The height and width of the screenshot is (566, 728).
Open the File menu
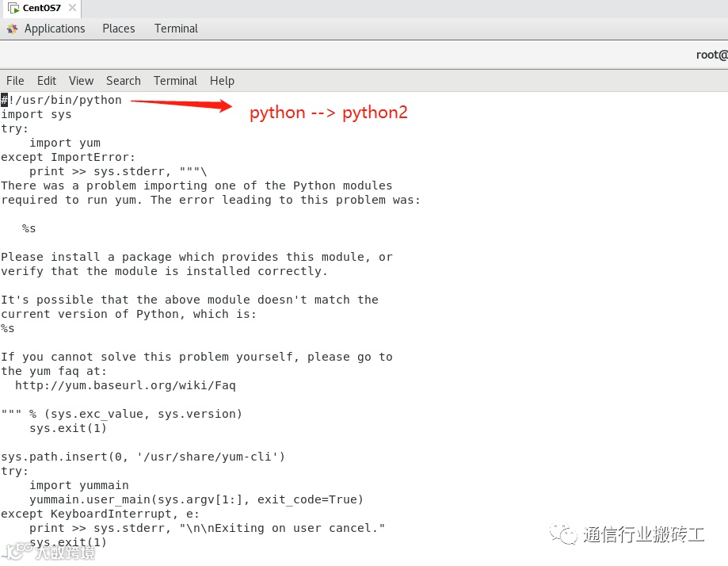(x=15, y=81)
